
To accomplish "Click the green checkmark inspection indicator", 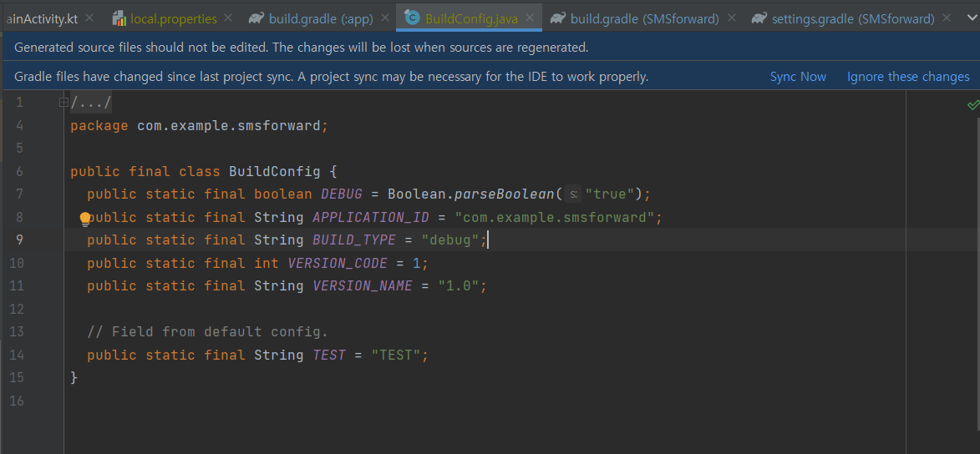I will 973,105.
